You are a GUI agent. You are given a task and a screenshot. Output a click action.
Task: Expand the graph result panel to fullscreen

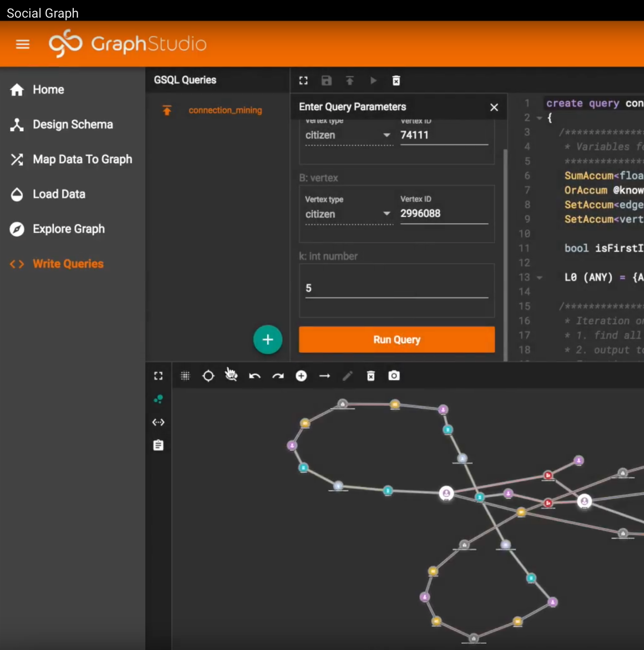159,376
